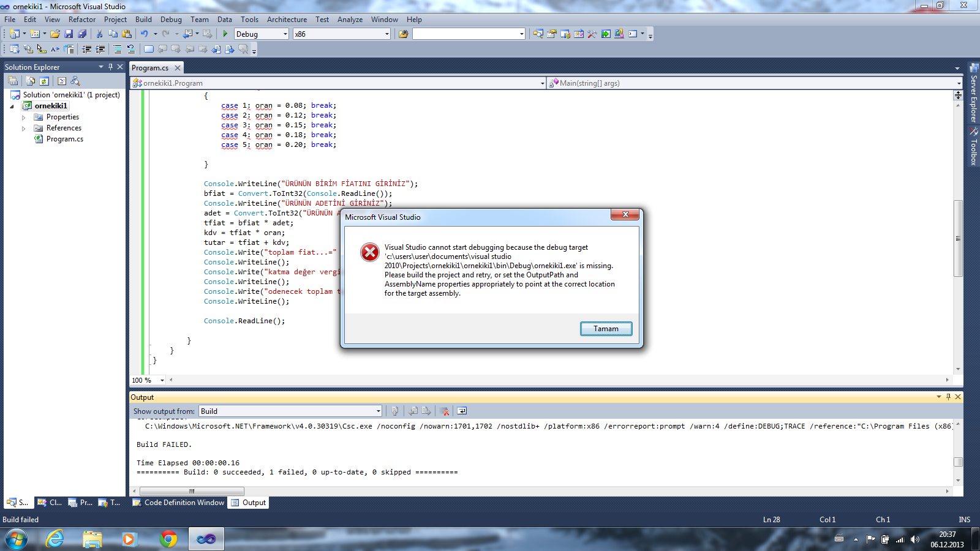
Task: Open the Debug menu
Action: [171, 19]
